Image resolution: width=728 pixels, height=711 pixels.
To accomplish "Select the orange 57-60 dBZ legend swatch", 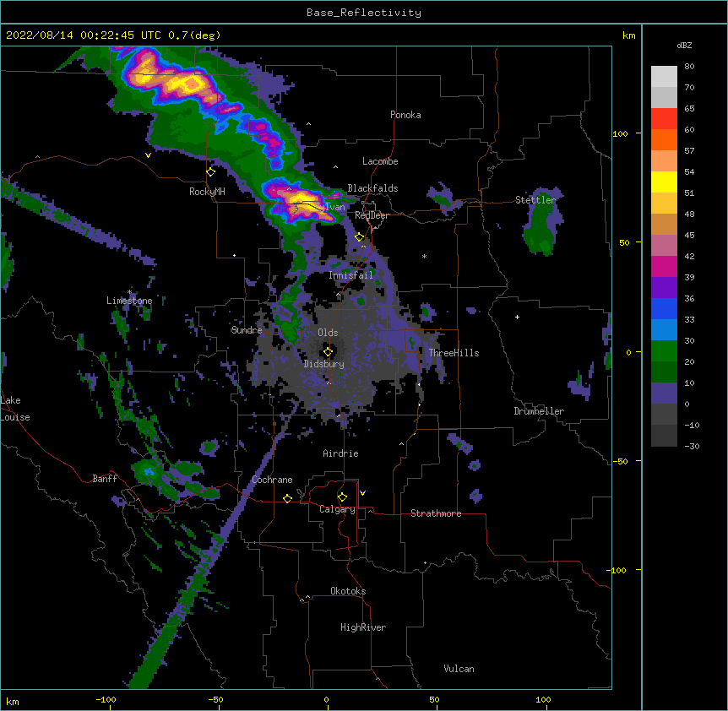I will pos(664,139).
